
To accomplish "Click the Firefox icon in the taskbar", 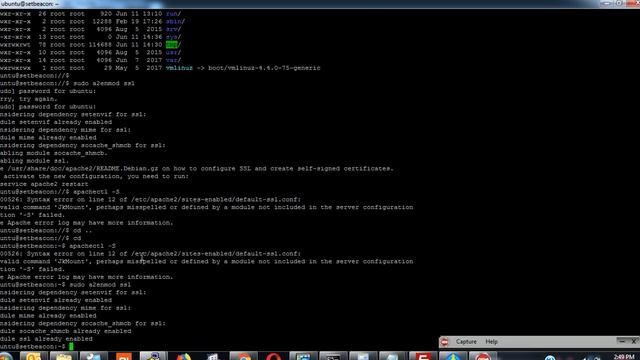I will click(x=184, y=357).
